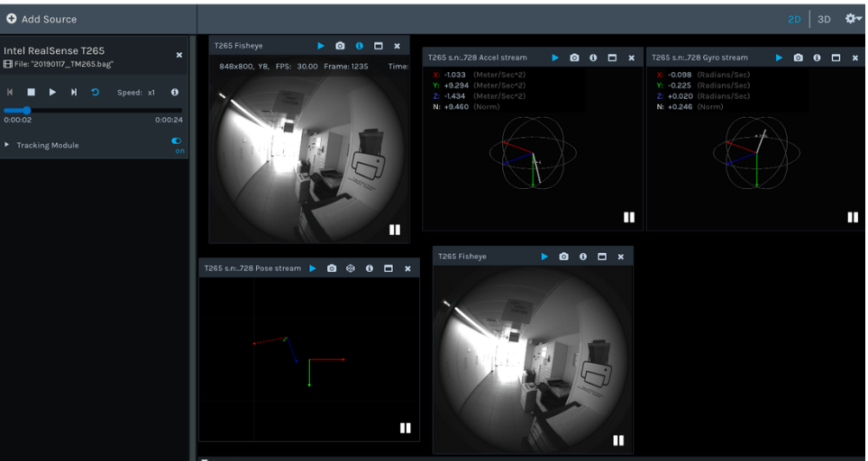Close bottom T265 Fisheye stream
The height and width of the screenshot is (461, 868).
(620, 257)
